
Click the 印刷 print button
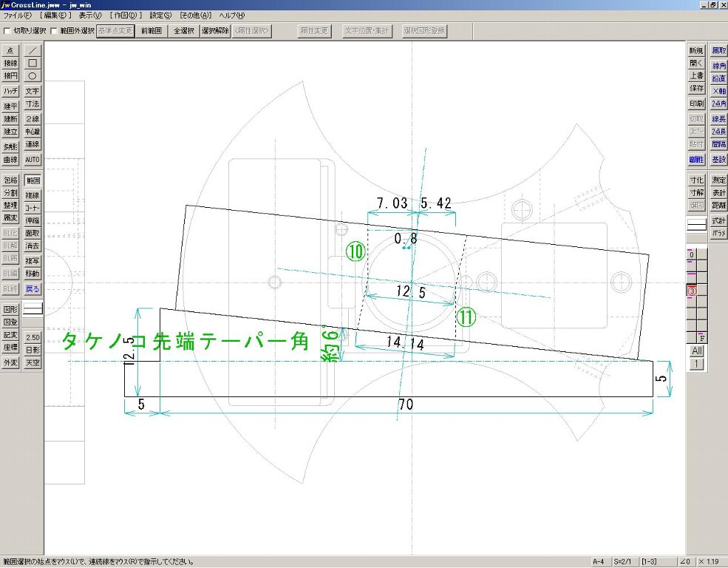coord(696,104)
